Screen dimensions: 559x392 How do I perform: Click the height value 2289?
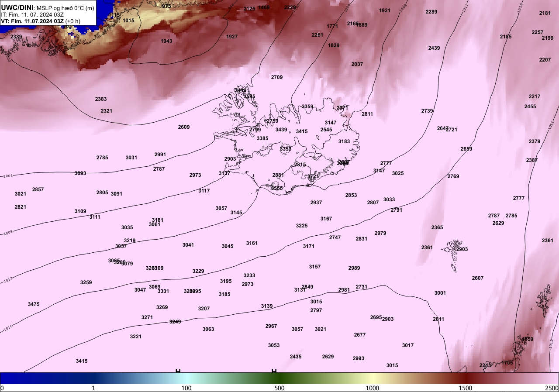431,12
